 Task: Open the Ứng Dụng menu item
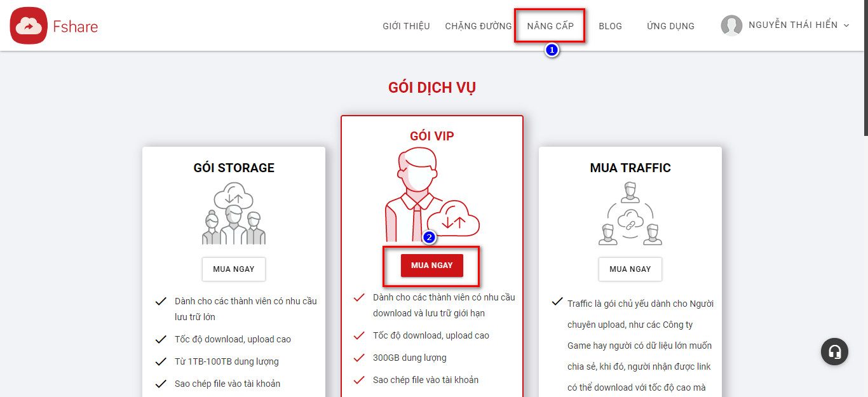671,26
